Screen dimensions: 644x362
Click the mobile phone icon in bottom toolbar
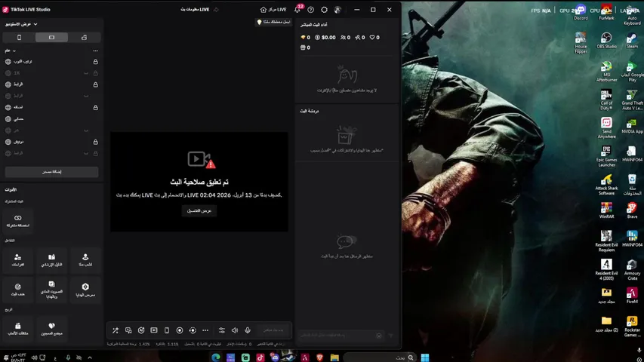tap(167, 330)
